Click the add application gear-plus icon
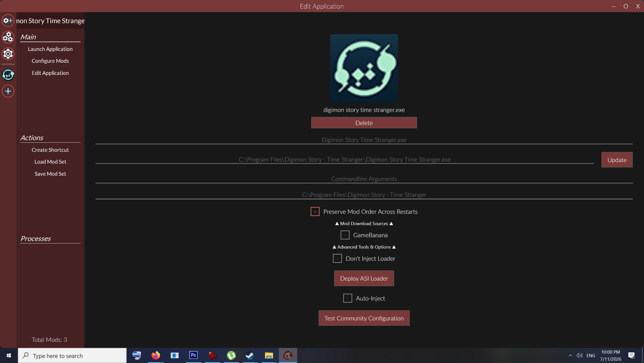The height and width of the screenshot is (363, 644). pyautogui.click(x=8, y=20)
